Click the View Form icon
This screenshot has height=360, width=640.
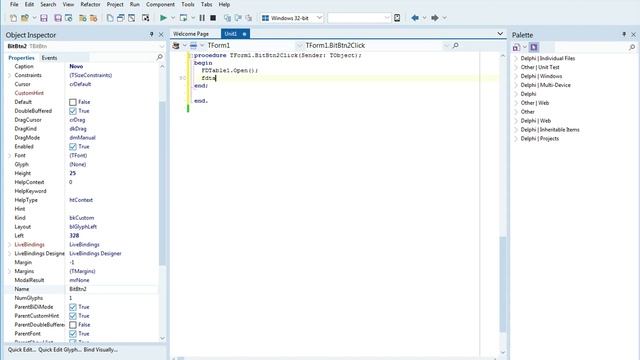[x=121, y=18]
